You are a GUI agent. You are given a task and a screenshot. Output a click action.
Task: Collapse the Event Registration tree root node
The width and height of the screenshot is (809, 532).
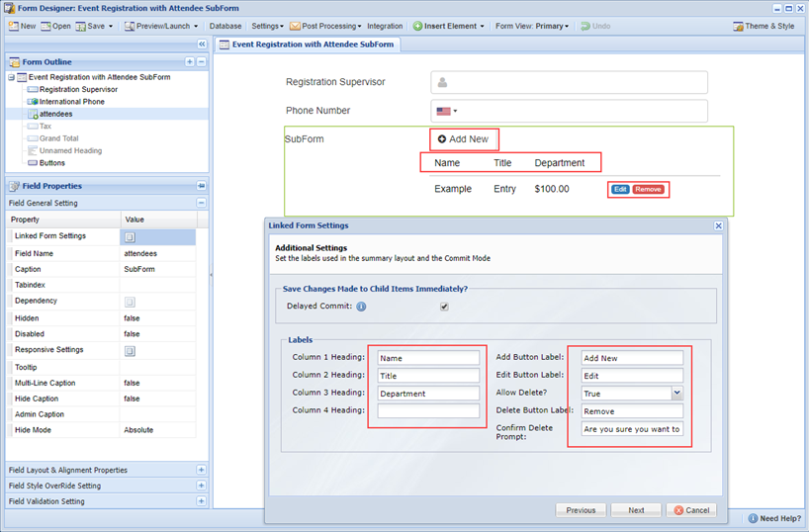click(11, 77)
